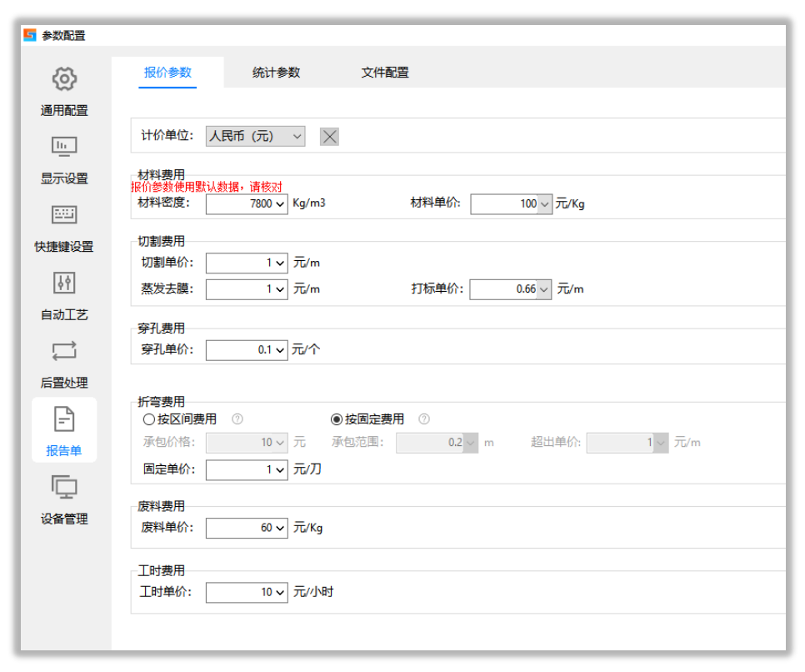Select the 后置处理 loop arrows icon
The height and width of the screenshot is (672, 805).
64,351
